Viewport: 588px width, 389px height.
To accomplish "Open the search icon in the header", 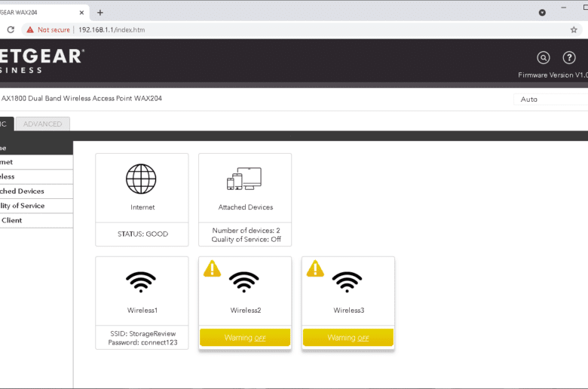I will (x=544, y=58).
